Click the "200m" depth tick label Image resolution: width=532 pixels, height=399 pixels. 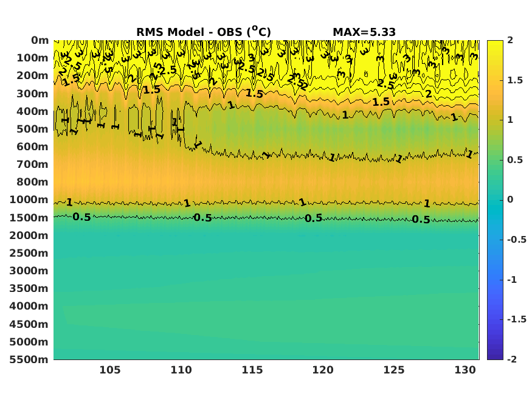(x=33, y=75)
